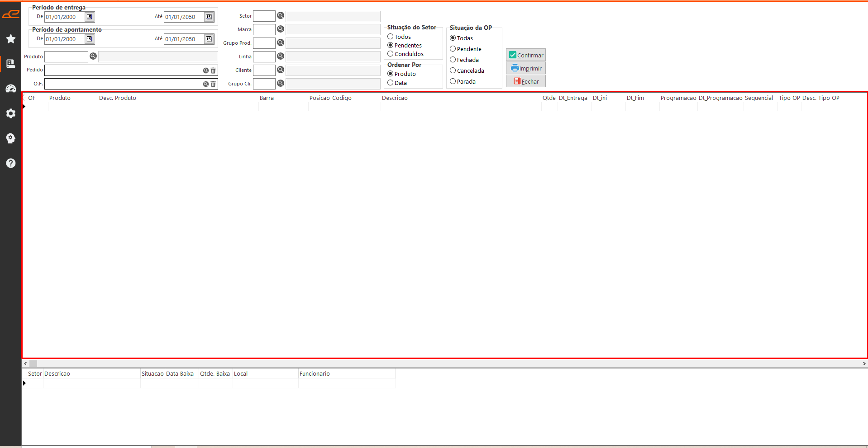Click right arrow of horizontal scrollbar
Image resolution: width=868 pixels, height=448 pixels.
[x=864, y=363]
